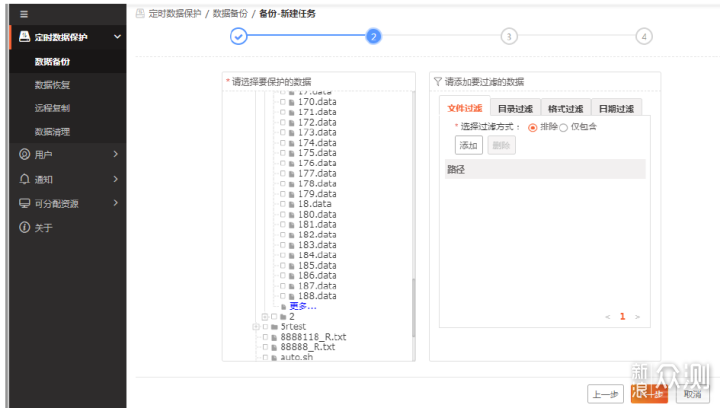Switch to the 文件过滤 tab
720x408 pixels.
coord(465,107)
